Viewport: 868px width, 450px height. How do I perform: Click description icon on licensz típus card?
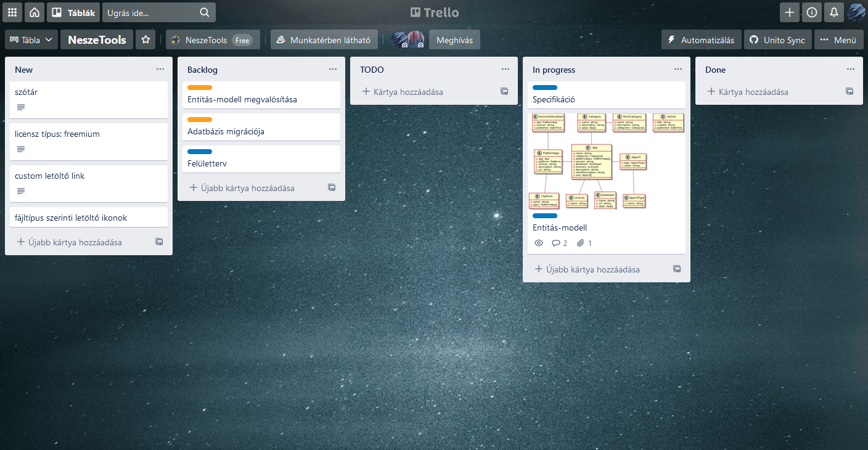pos(21,149)
